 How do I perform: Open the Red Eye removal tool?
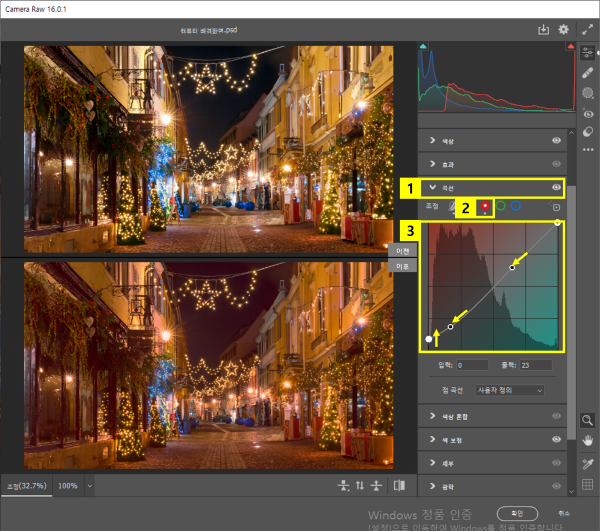point(589,113)
